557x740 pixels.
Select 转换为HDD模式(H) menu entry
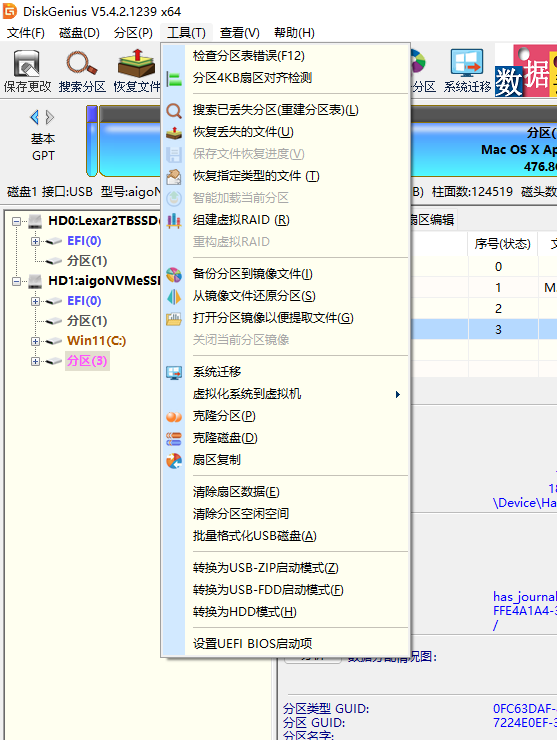pos(285,612)
